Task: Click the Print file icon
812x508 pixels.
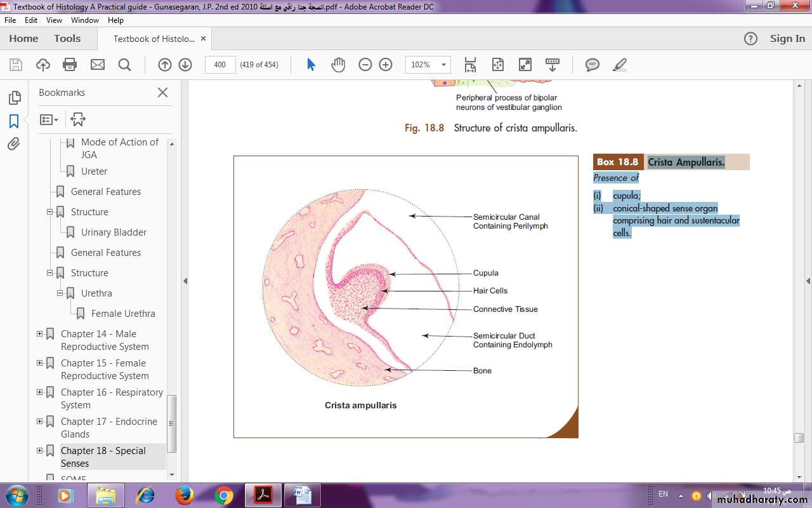Action: point(70,64)
